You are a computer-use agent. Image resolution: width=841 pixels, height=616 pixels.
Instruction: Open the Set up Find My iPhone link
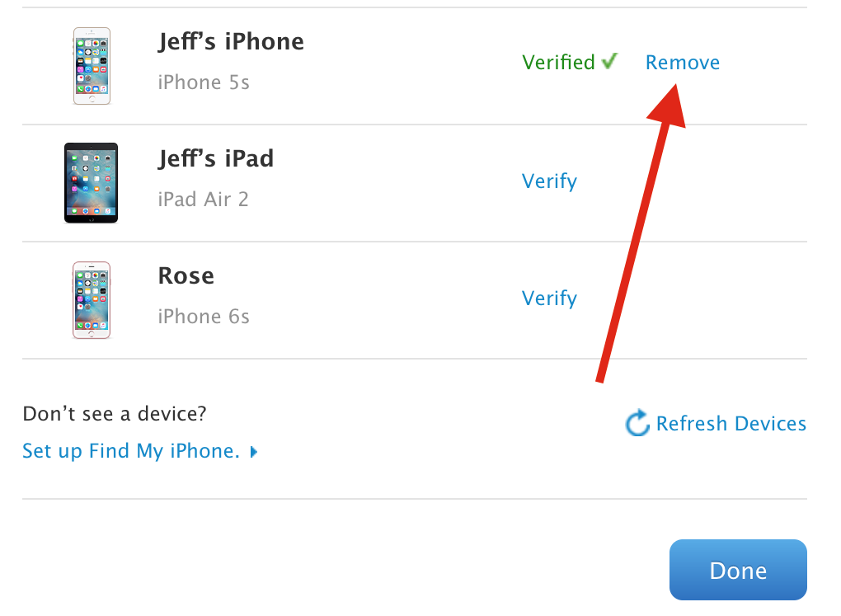pos(131,451)
